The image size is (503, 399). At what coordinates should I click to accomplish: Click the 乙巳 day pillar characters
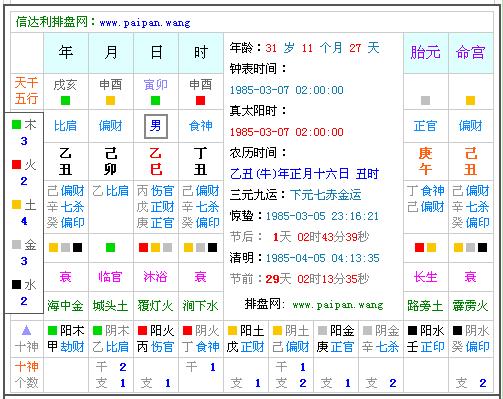156,162
